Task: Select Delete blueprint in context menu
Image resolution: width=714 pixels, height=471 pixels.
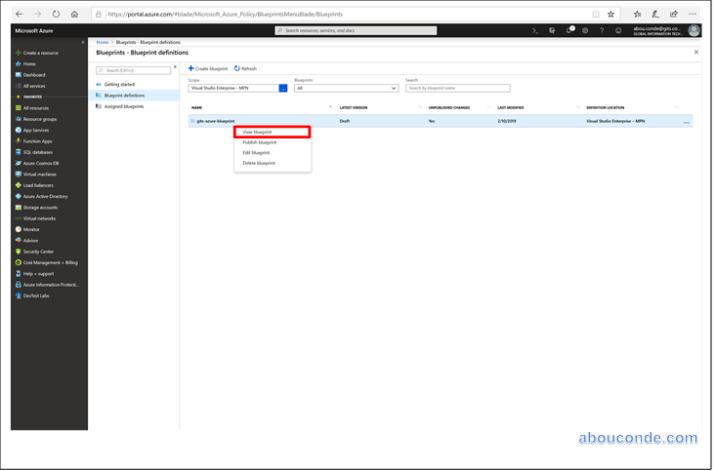Action: pyautogui.click(x=258, y=162)
